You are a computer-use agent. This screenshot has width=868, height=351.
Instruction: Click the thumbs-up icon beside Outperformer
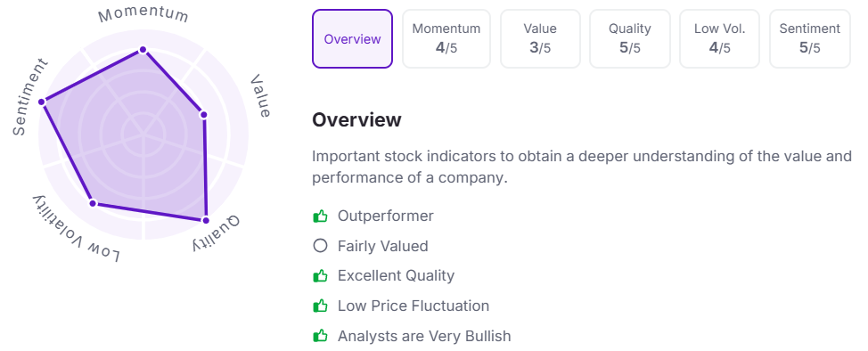click(320, 216)
